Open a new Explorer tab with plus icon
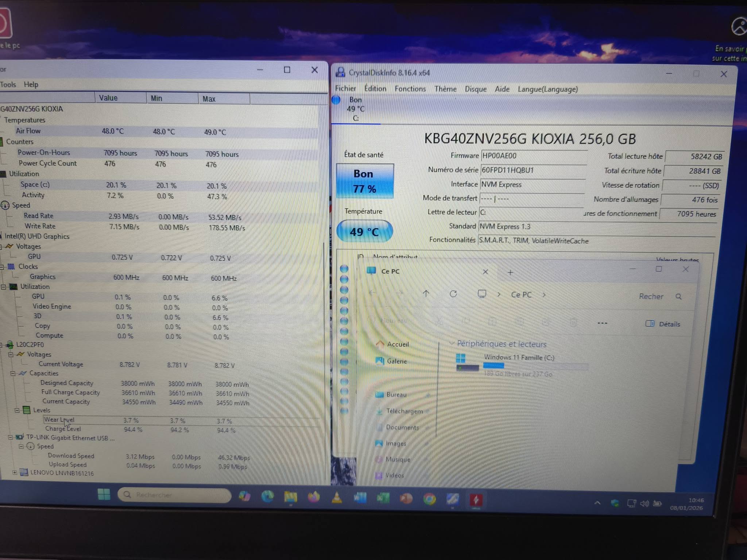 (x=510, y=272)
